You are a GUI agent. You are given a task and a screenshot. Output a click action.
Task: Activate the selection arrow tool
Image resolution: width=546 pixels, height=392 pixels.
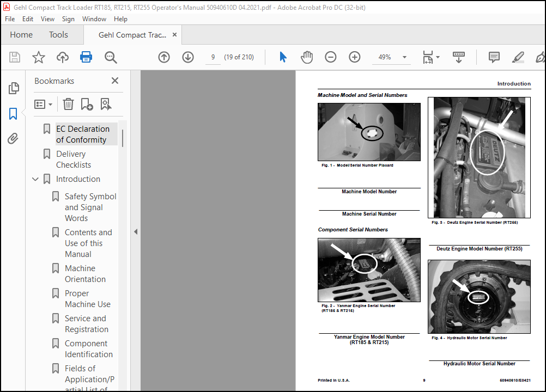click(x=283, y=57)
